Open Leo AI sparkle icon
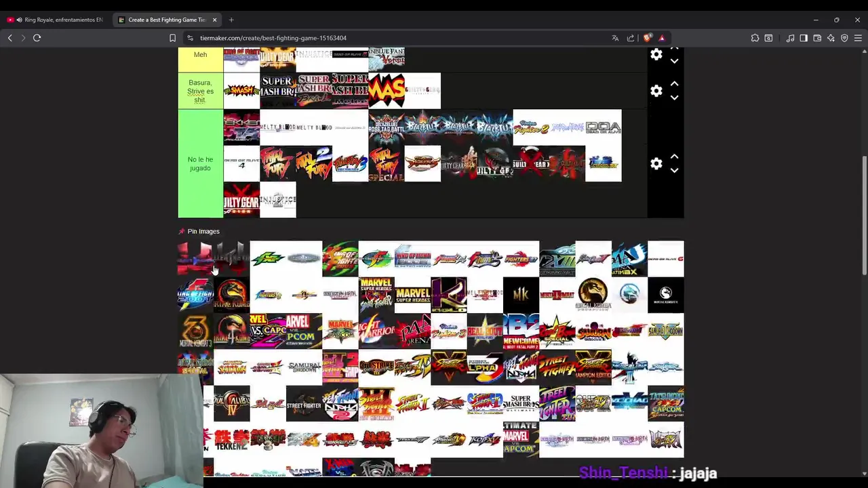The width and height of the screenshot is (868, 488). 831,38
